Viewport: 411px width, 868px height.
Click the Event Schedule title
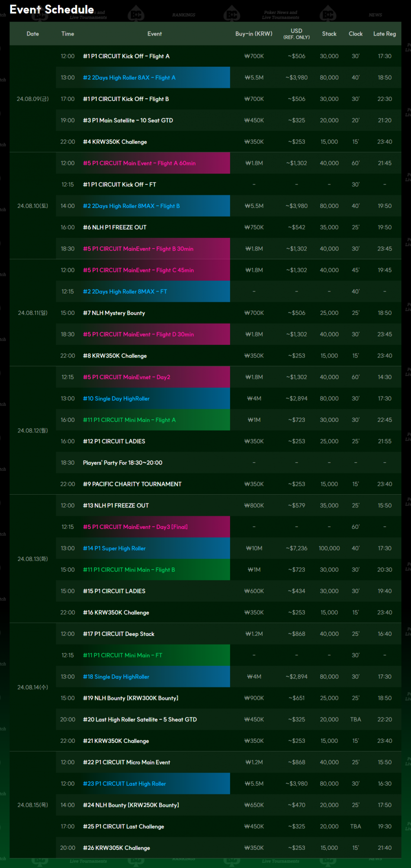51,10
